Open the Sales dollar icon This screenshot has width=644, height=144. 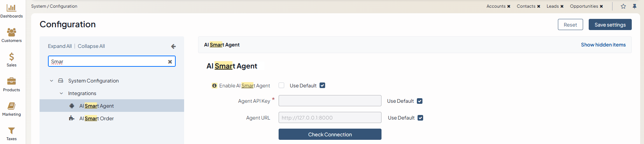[12, 57]
